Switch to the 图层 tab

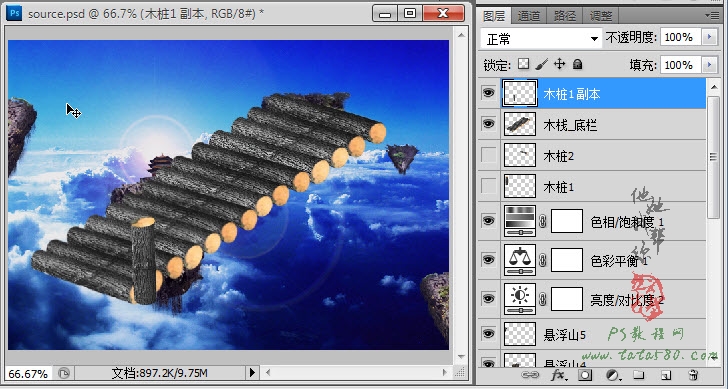494,15
